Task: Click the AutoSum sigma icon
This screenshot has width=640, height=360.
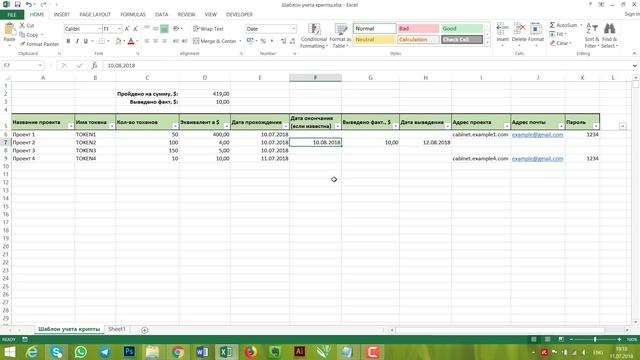Action: pyautogui.click(x=552, y=25)
